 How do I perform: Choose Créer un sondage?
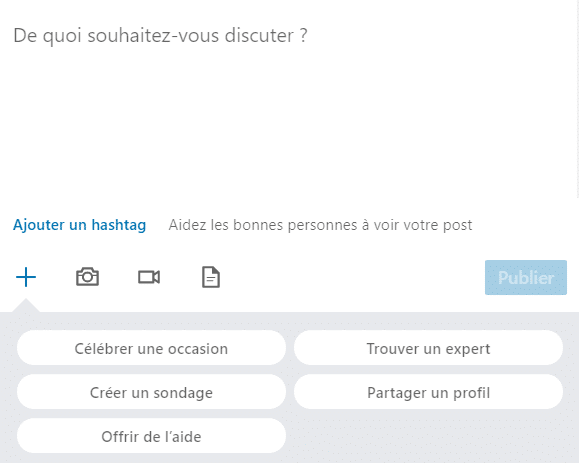point(151,392)
